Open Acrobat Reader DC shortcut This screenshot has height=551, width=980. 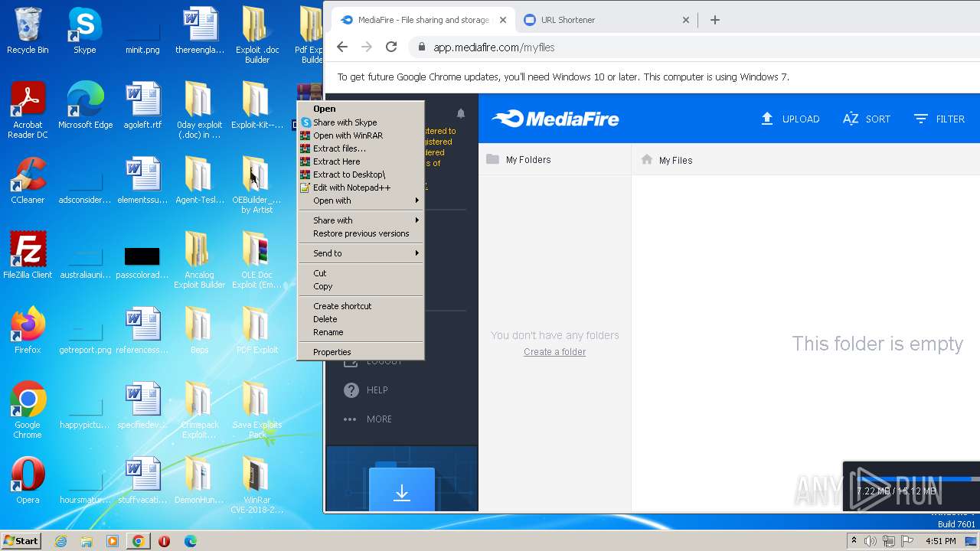28,110
